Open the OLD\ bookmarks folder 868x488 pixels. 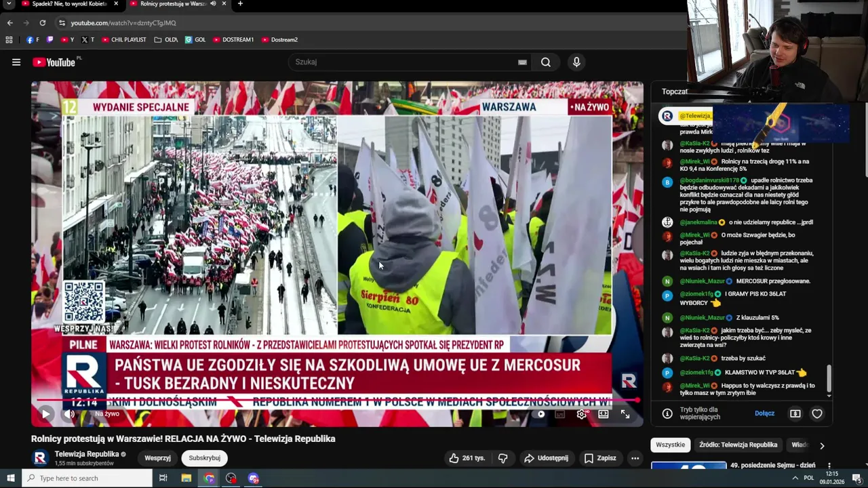click(x=165, y=40)
